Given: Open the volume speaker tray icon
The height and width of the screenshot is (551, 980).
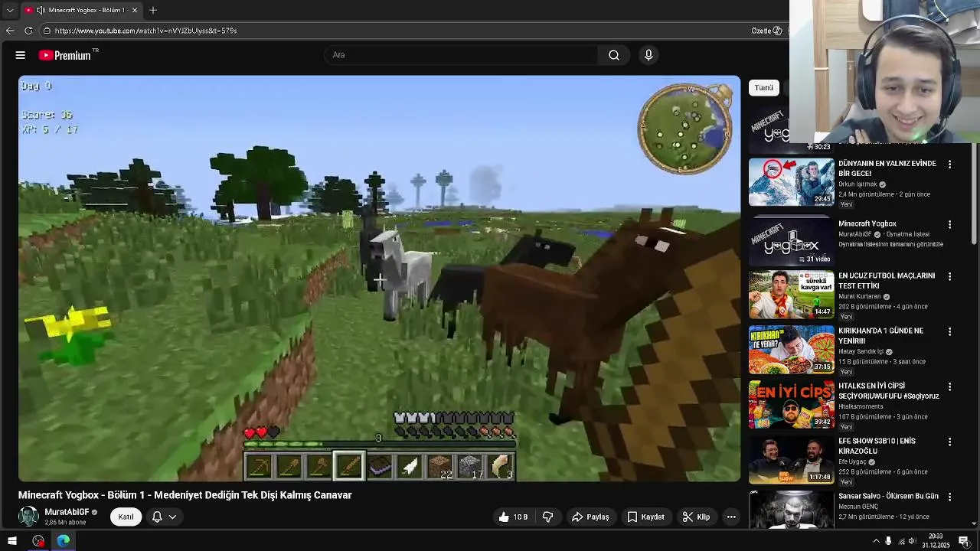Looking at the screenshot, I should pyautogui.click(x=912, y=541).
